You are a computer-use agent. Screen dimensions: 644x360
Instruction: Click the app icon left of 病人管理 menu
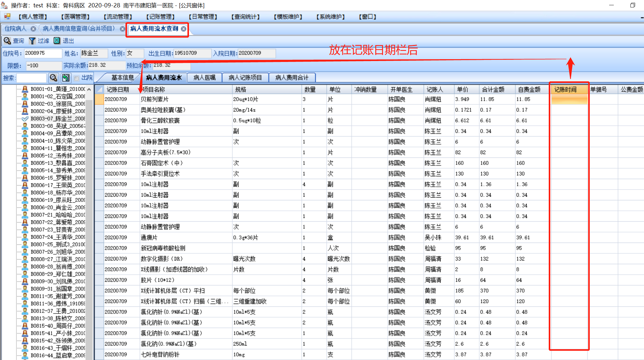click(x=7, y=17)
